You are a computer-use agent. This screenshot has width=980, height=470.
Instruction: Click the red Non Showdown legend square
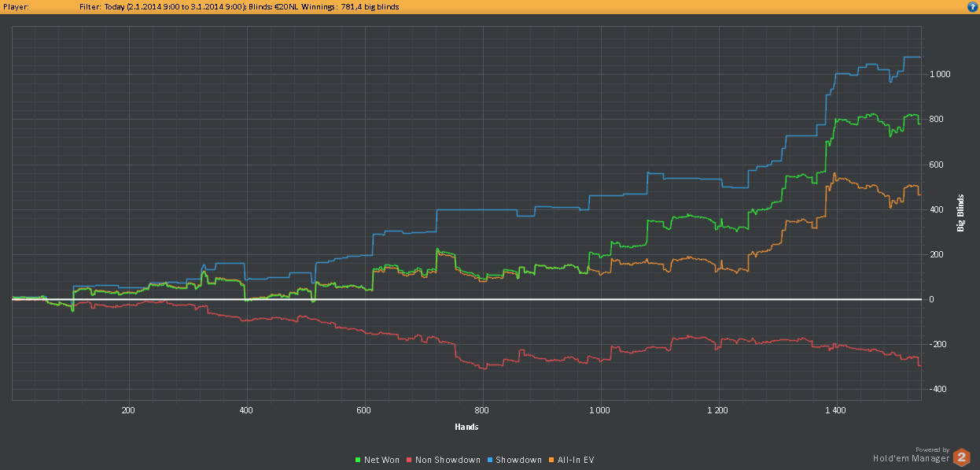coord(409,460)
